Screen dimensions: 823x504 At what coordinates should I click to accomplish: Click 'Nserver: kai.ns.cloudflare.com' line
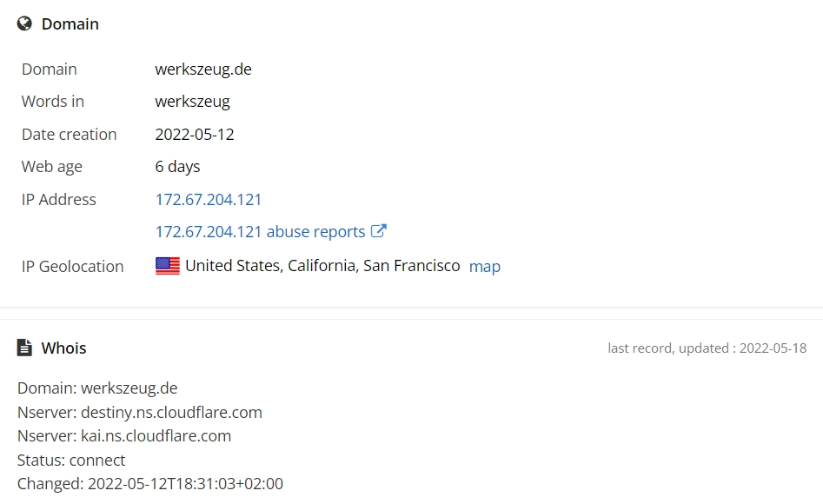coord(124,435)
